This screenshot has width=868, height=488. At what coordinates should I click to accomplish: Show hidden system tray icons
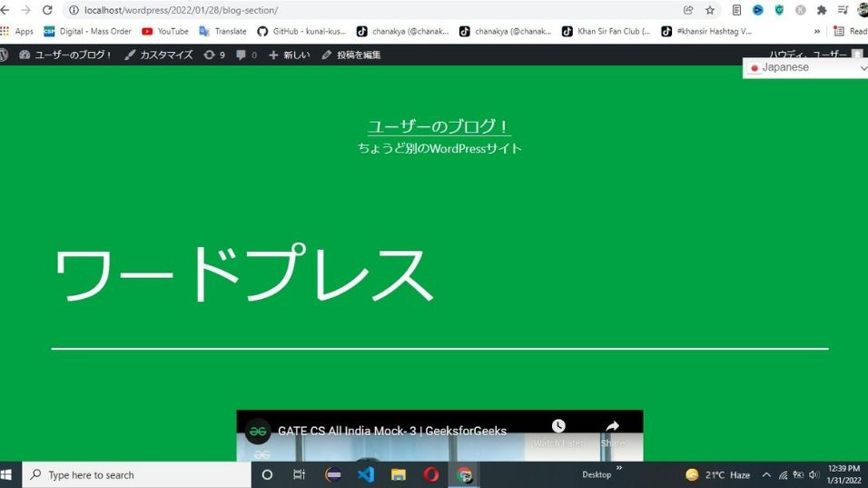[x=766, y=474]
